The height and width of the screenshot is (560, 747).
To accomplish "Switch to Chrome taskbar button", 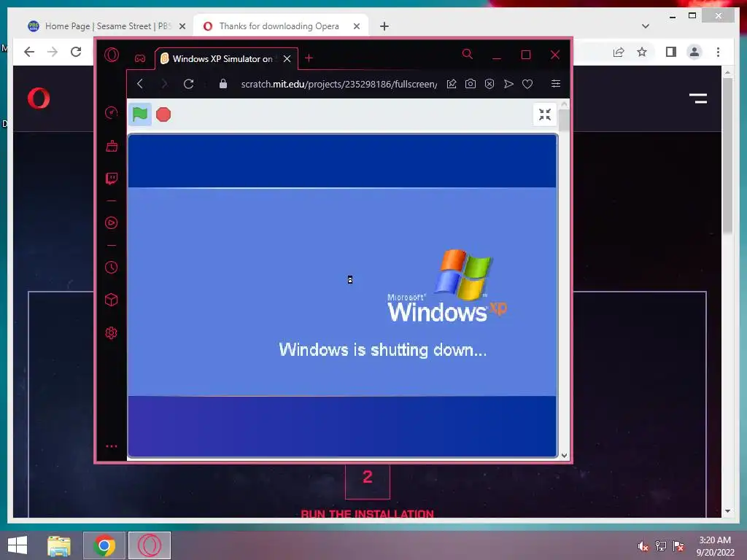I will pos(104,545).
